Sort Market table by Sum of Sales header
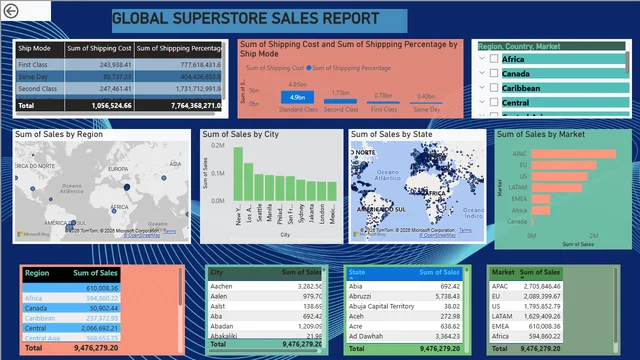Screen dimensions: 640x360 point(540,272)
